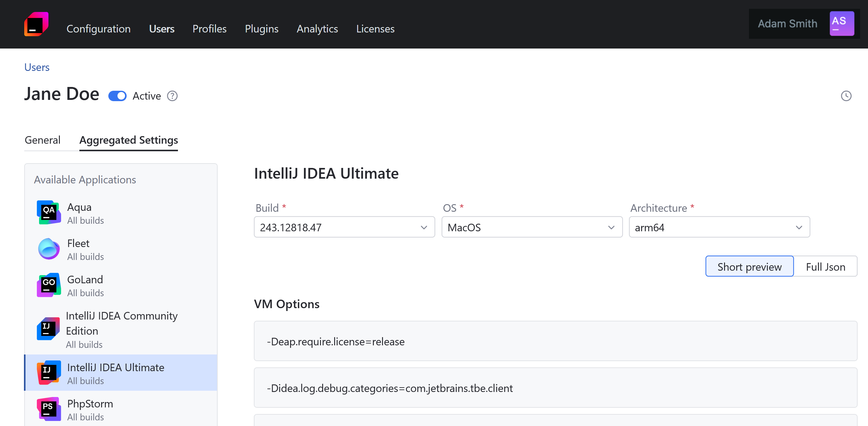Click the JetBrains IDE Services logo

click(37, 24)
